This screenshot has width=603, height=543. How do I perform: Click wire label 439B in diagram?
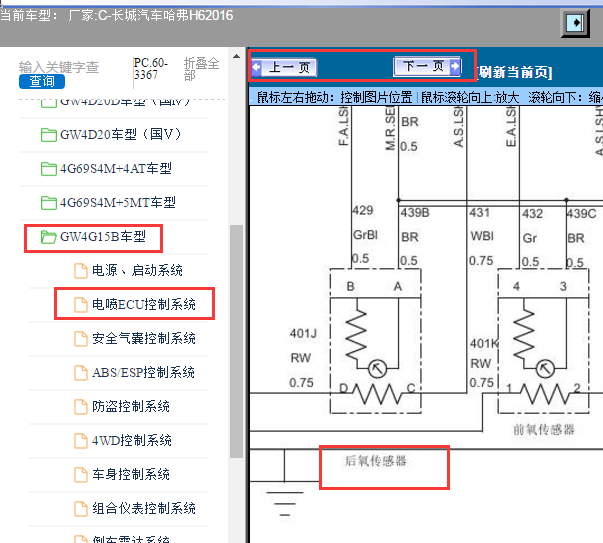[x=415, y=213]
